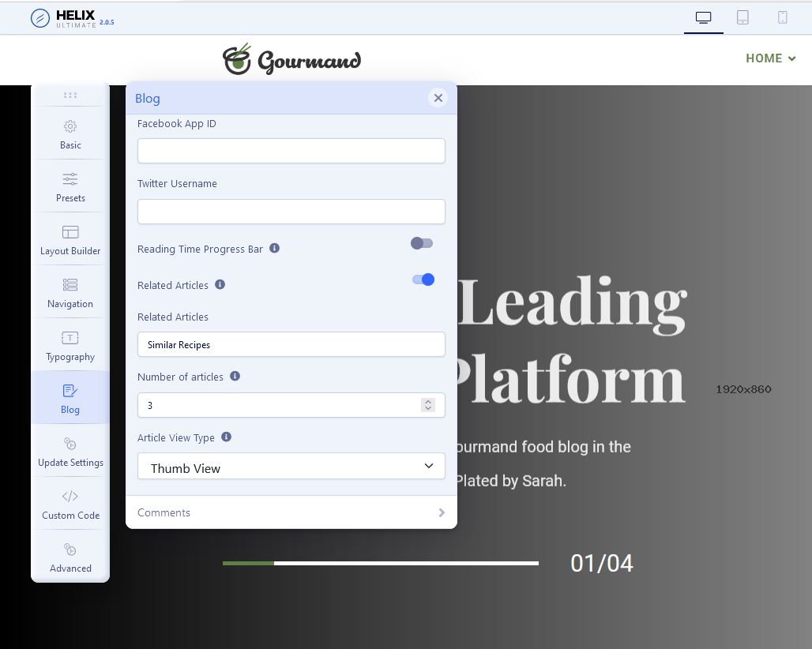The image size is (812, 649).
Task: Expand the HOME menu dropdown
Action: 770,58
